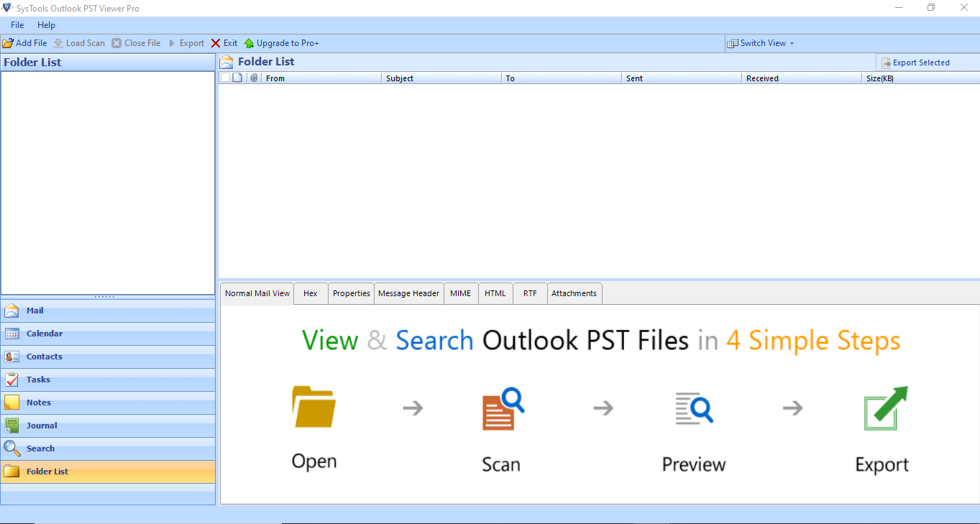
Task: Click the yellow Notes icon in sidebar
Action: coord(12,403)
